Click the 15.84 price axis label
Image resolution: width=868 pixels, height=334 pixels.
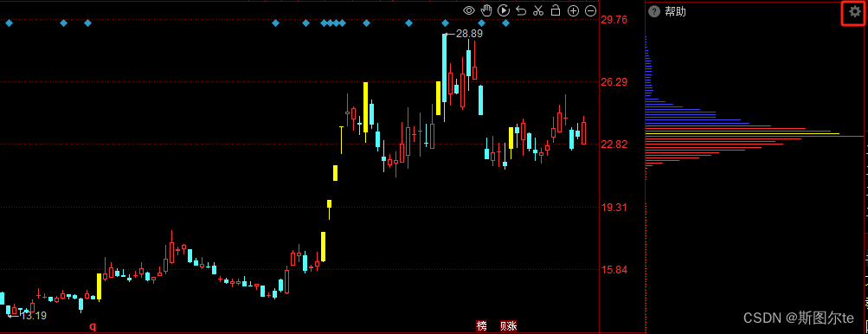point(614,270)
